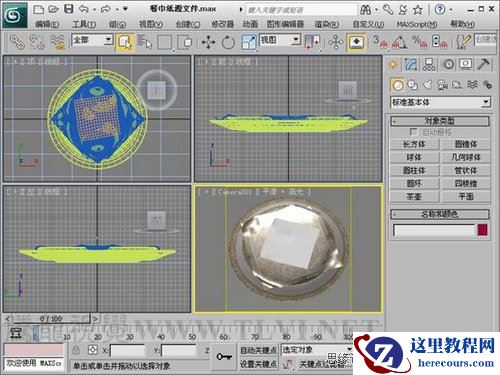The width and height of the screenshot is (500, 375).
Task: Create a new scene file
Action: coord(39,9)
